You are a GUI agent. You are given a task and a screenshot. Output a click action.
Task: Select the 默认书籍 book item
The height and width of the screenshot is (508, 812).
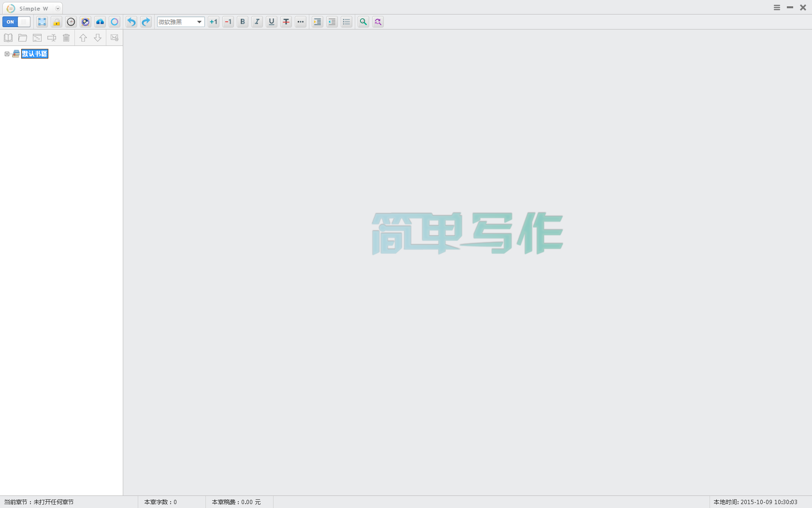(35, 54)
